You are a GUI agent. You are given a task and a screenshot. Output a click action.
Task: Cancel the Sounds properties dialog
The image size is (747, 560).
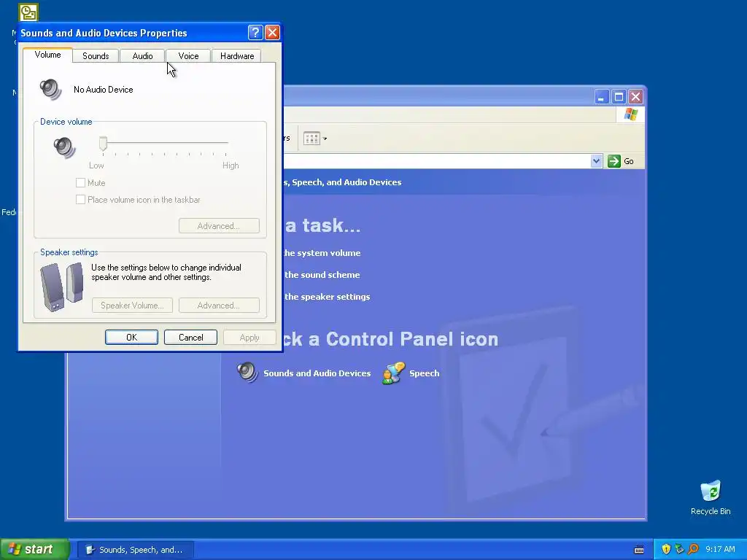190,337
